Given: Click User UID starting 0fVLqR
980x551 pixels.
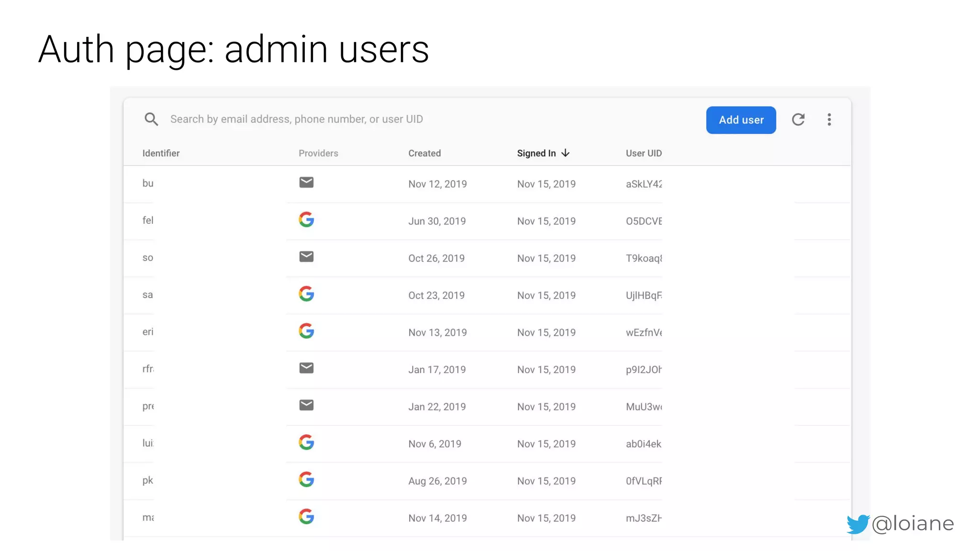Looking at the screenshot, I should tap(644, 481).
